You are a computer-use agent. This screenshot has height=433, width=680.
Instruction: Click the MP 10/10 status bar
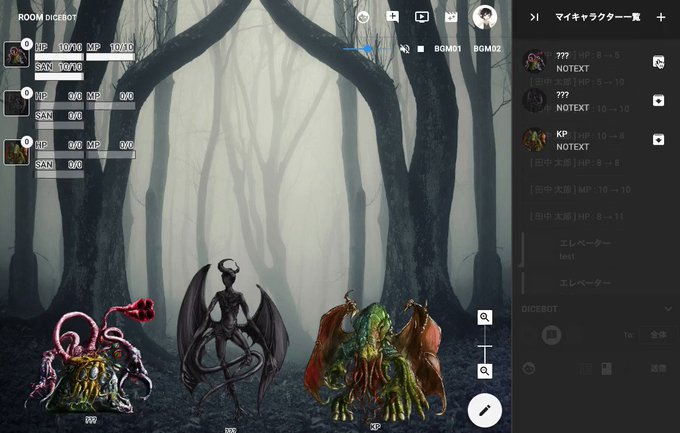point(110,52)
